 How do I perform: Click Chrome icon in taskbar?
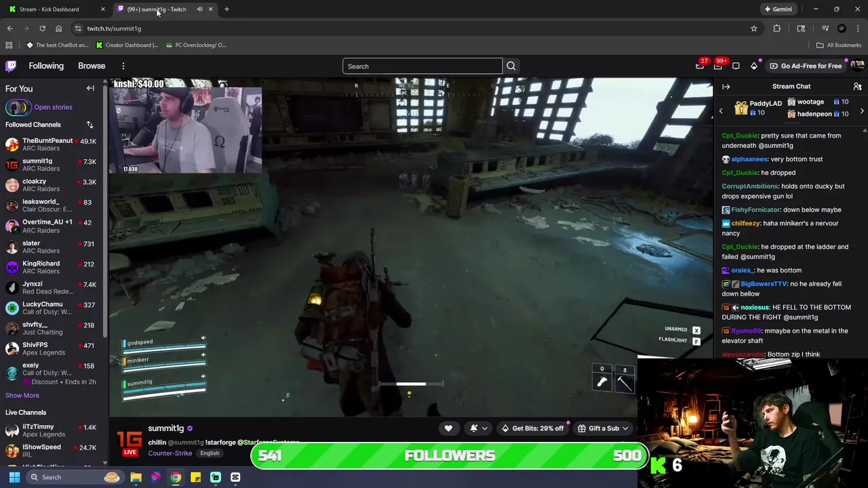pyautogui.click(x=176, y=477)
